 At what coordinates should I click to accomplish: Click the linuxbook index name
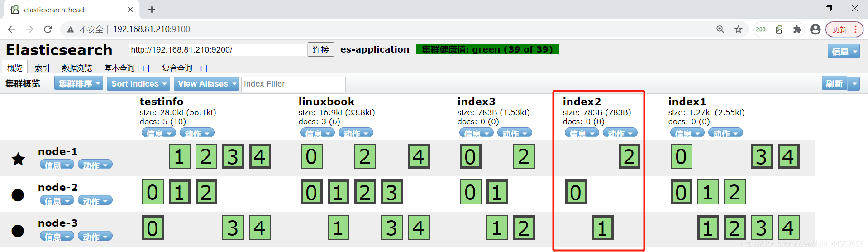(326, 102)
